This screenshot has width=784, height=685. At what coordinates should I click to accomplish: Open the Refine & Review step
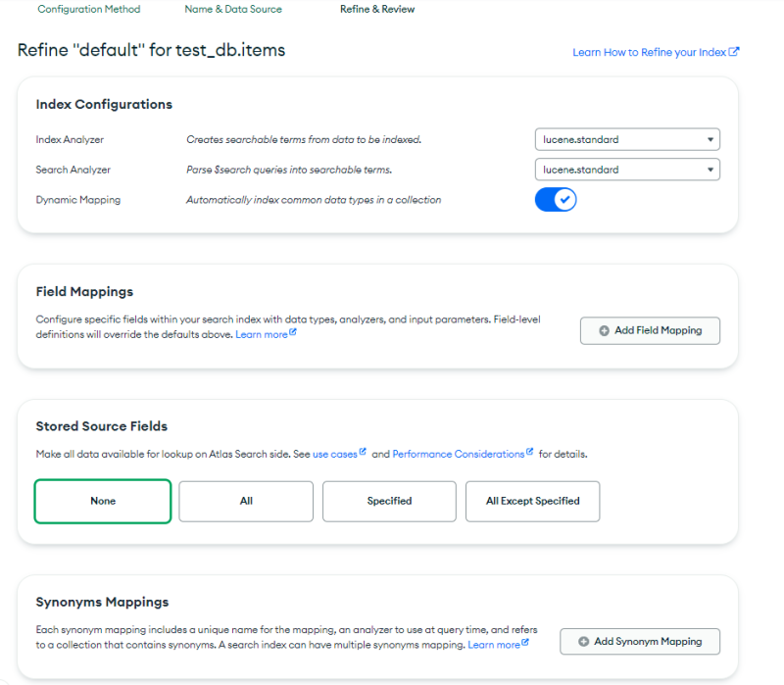[x=377, y=9]
